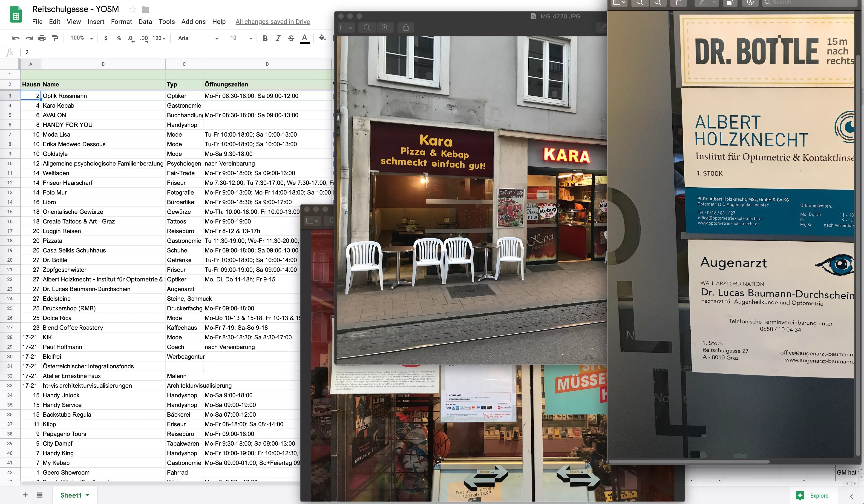This screenshot has height=504, width=864.
Task: Toggle strikethrough formatting
Action: point(291,38)
